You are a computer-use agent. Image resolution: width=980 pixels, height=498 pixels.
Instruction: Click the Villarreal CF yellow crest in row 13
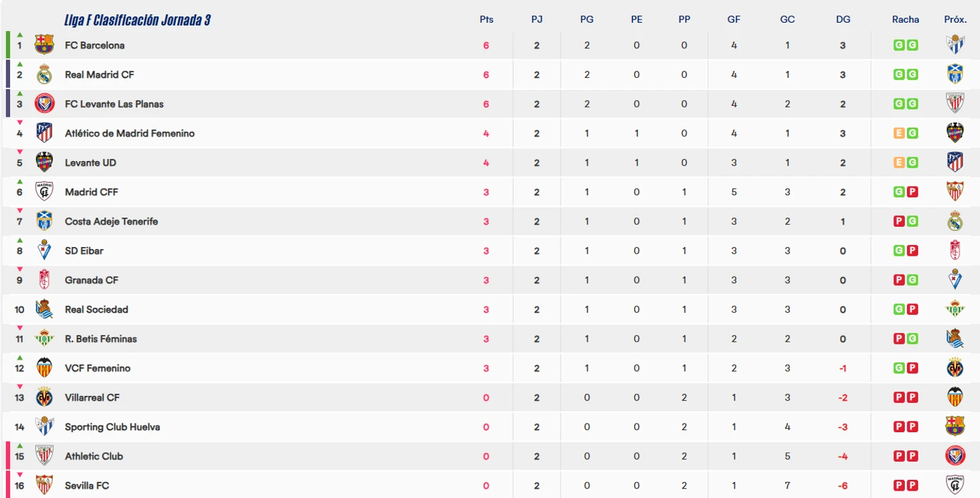44,397
